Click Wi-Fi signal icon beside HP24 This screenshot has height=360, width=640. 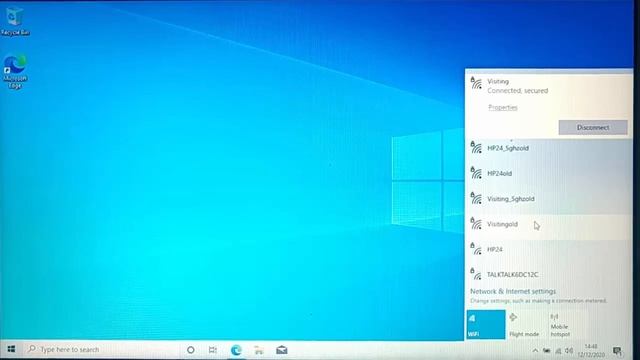point(476,249)
